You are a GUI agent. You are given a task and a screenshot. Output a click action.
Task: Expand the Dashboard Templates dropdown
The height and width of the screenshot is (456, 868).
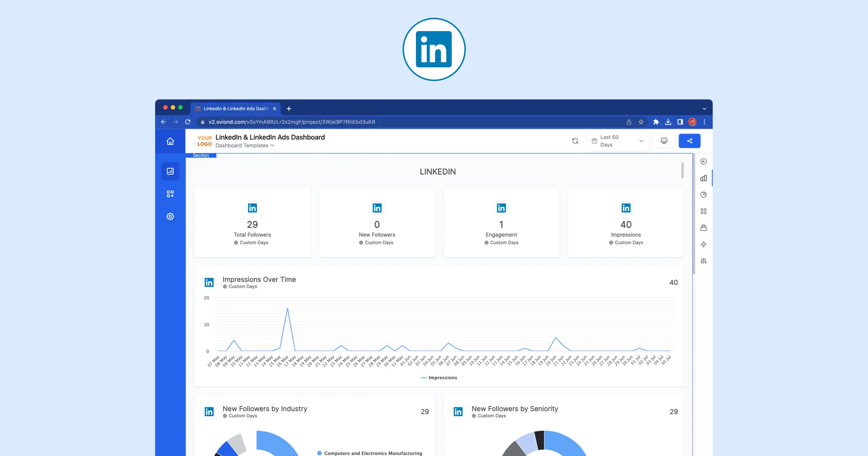click(245, 145)
